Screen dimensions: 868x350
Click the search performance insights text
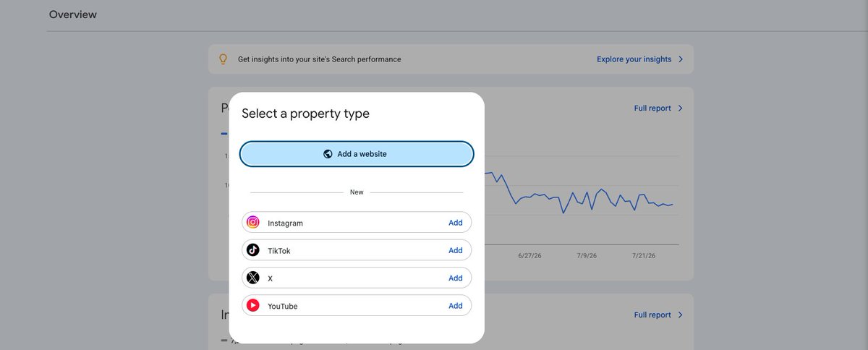(x=319, y=59)
